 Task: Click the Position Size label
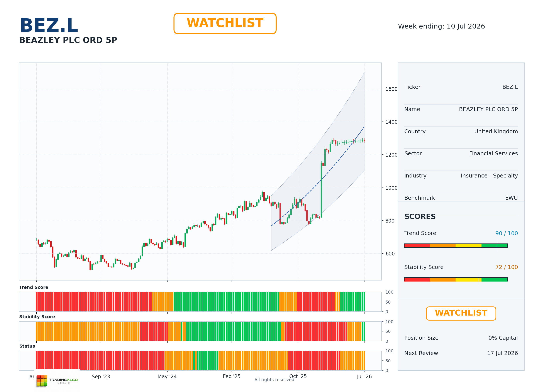click(x=421, y=338)
